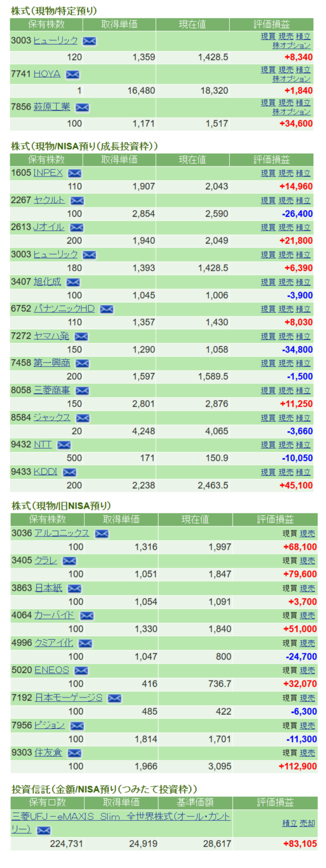Click the envelope icon beside NTT

point(64,445)
